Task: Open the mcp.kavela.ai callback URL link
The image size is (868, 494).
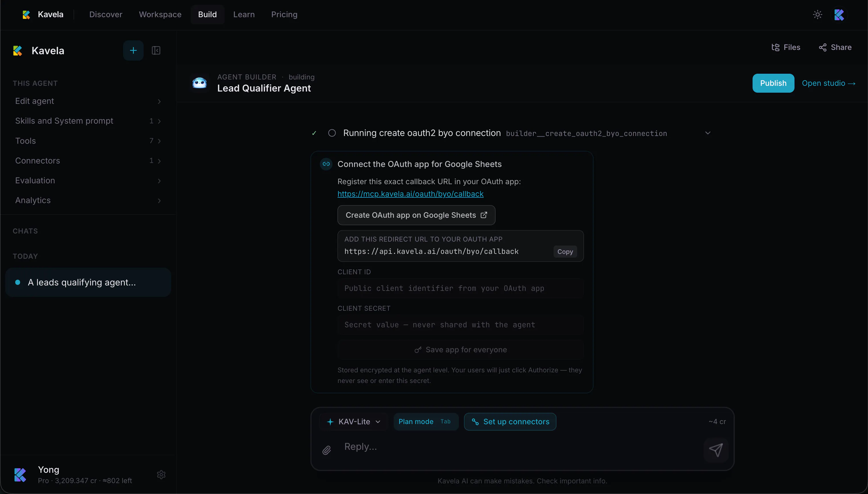Action: point(410,194)
